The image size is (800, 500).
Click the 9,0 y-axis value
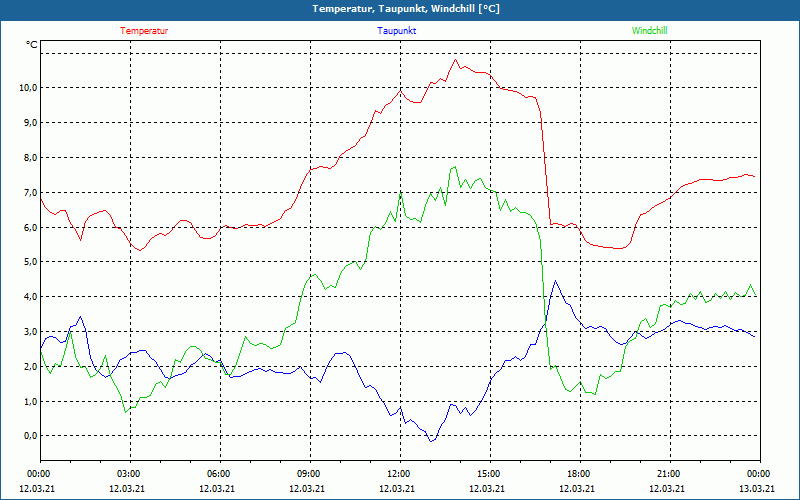point(30,122)
